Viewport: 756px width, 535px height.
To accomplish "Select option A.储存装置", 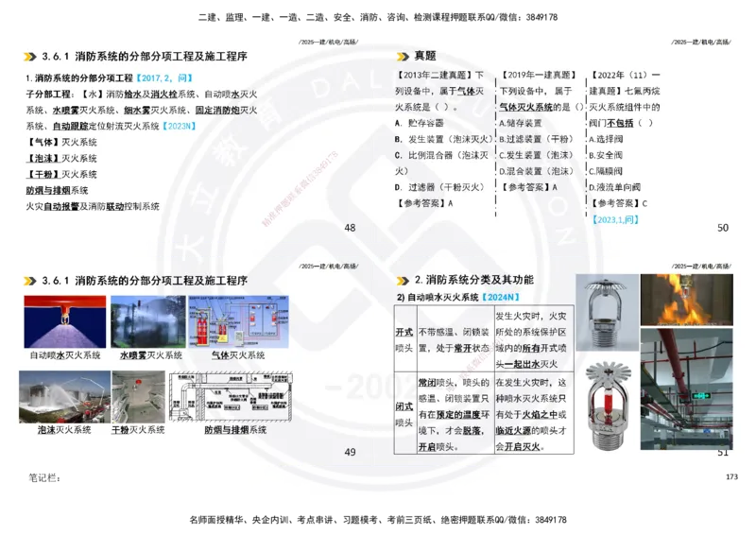I will point(521,124).
